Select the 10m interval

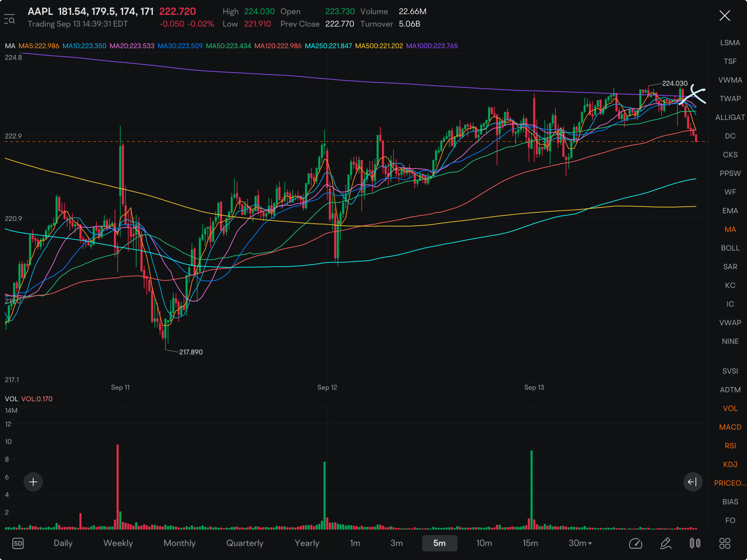pos(484,543)
